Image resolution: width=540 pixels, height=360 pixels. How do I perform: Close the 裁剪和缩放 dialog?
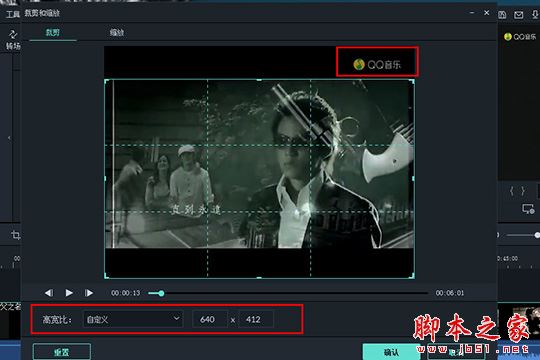pyautogui.click(x=487, y=13)
